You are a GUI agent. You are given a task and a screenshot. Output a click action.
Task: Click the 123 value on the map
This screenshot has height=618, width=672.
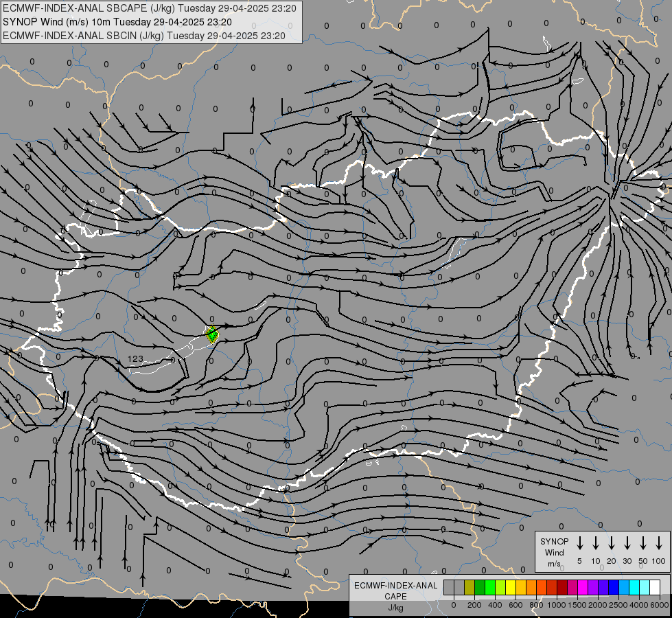point(135,358)
